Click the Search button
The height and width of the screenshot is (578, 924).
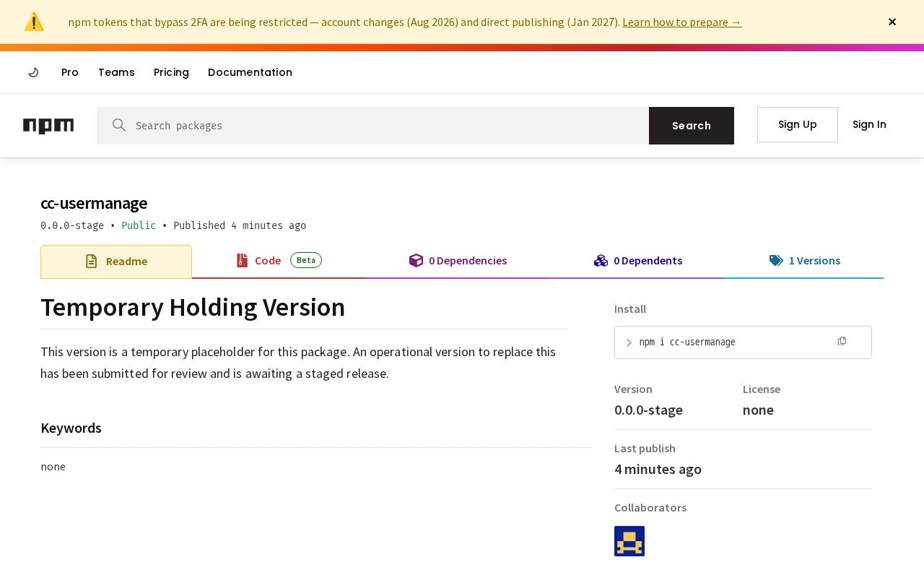692,126
